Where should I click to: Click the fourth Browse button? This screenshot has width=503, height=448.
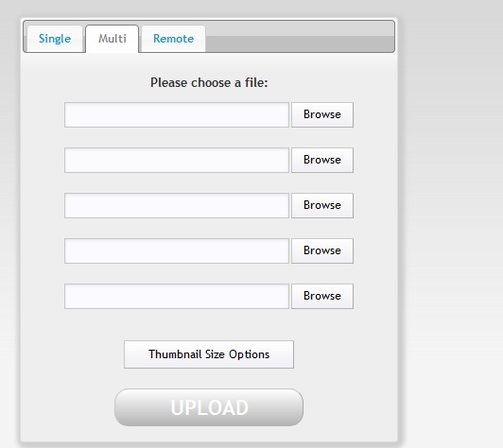[x=322, y=250]
